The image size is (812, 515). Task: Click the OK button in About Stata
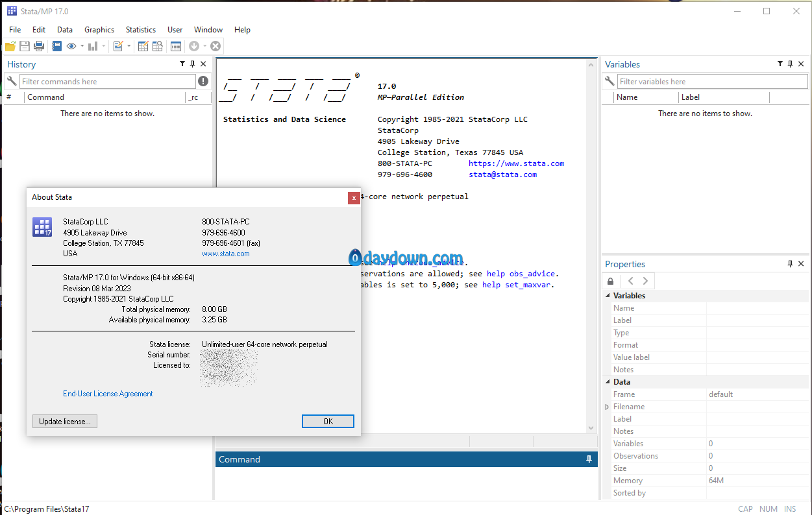click(x=328, y=422)
